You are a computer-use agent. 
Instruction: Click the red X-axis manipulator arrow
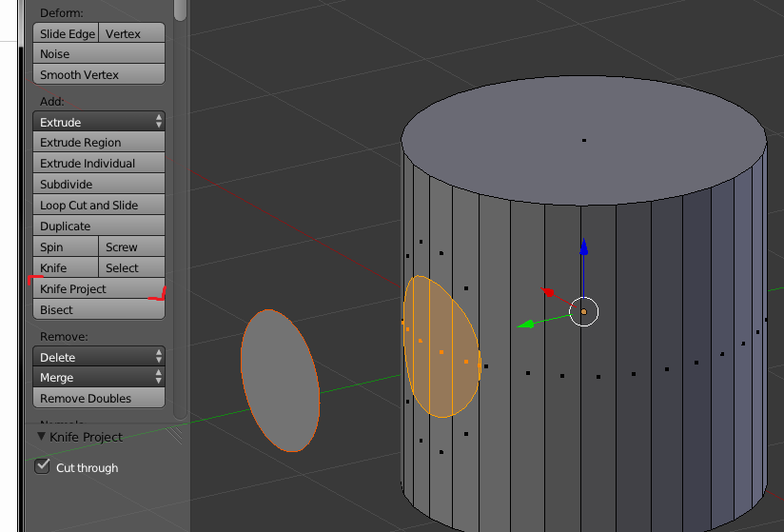coord(548,292)
